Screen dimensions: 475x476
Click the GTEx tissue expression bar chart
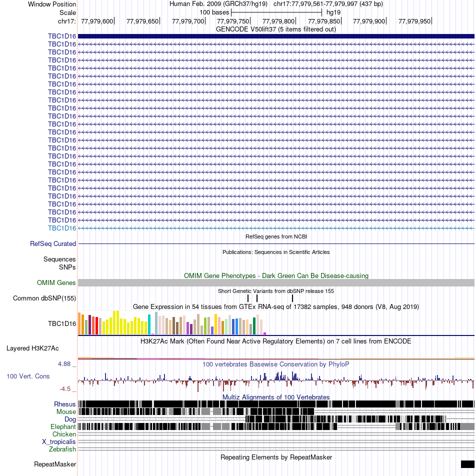click(172, 322)
